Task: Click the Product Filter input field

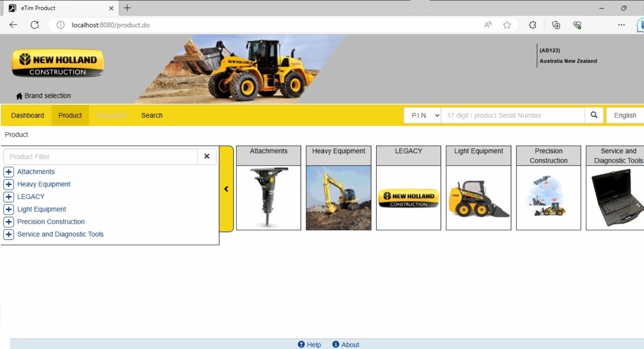Action: pos(101,157)
